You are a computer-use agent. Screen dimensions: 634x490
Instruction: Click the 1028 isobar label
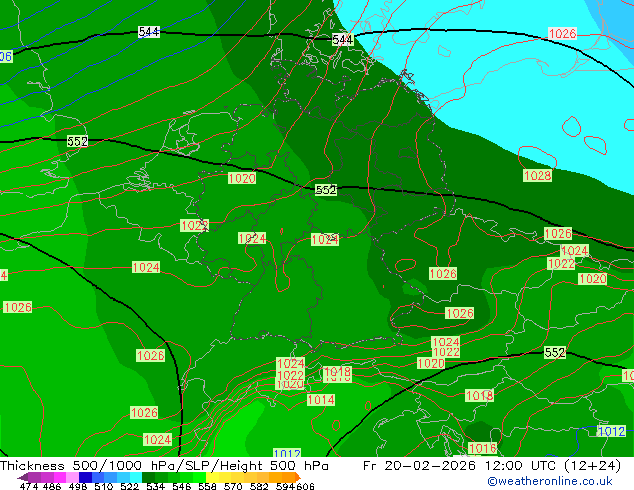point(537,175)
